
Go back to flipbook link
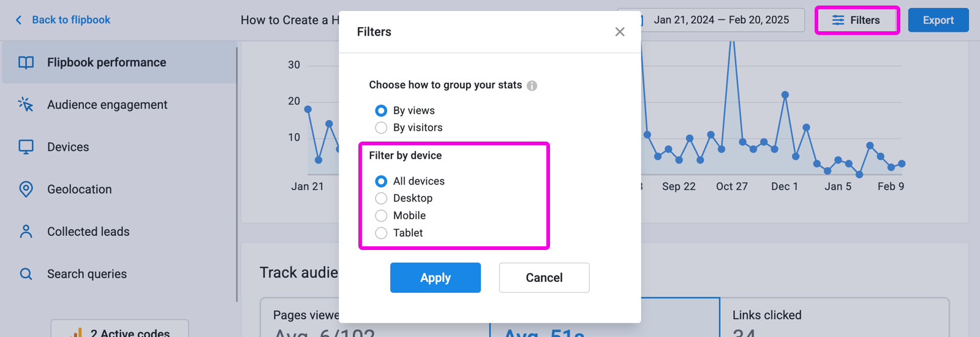[x=63, y=20]
